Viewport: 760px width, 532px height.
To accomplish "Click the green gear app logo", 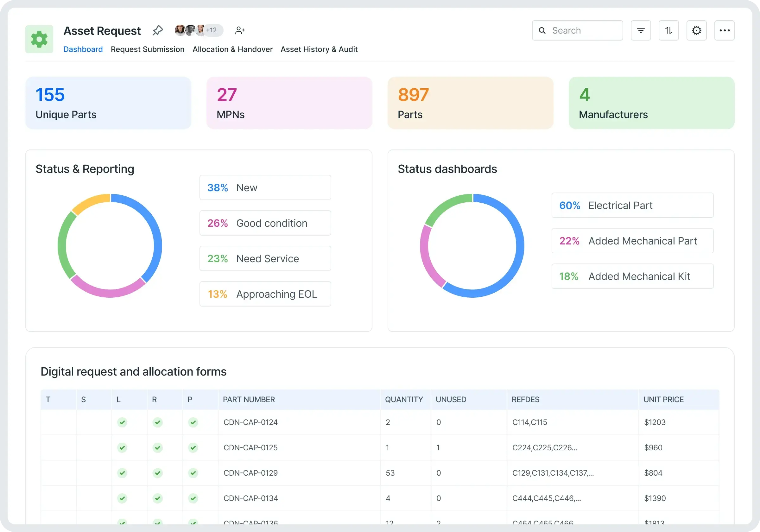I will [x=39, y=39].
